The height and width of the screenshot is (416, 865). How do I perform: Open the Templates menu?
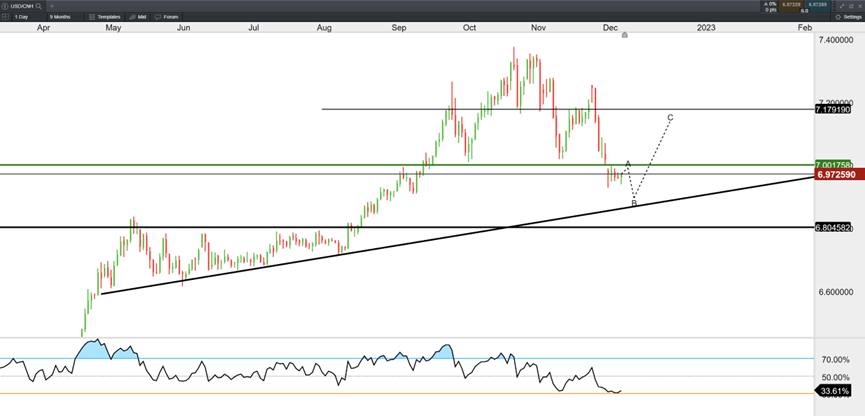[105, 17]
